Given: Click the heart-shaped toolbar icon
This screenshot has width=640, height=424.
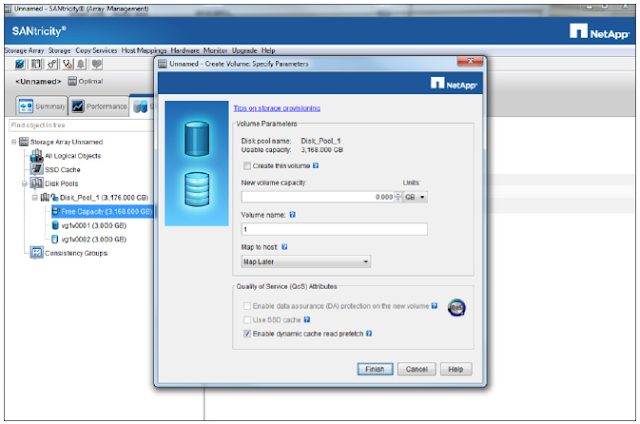Looking at the screenshot, I should [96, 64].
